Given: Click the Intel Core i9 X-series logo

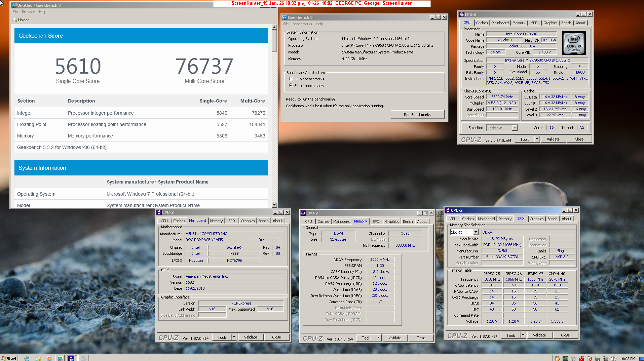Looking at the screenshot, I should pos(574,43).
